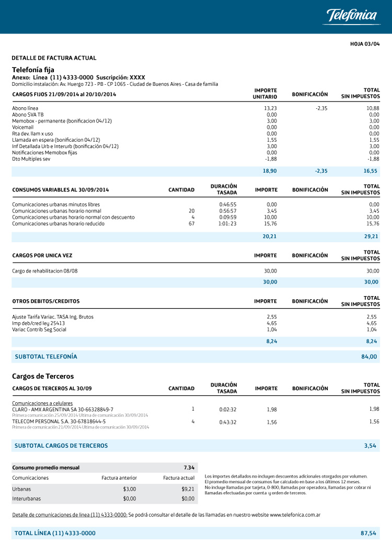Click the 'Factura actual' column header

179,478
